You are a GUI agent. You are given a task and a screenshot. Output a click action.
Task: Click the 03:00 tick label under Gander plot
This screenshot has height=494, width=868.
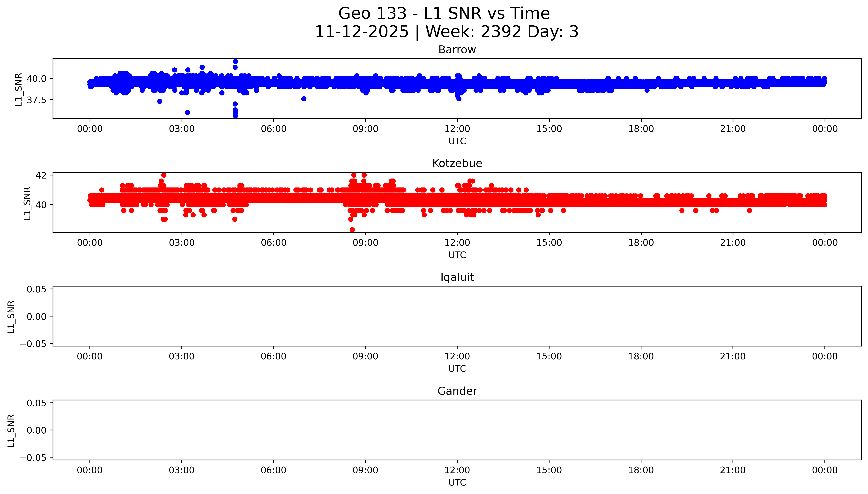pyautogui.click(x=182, y=470)
